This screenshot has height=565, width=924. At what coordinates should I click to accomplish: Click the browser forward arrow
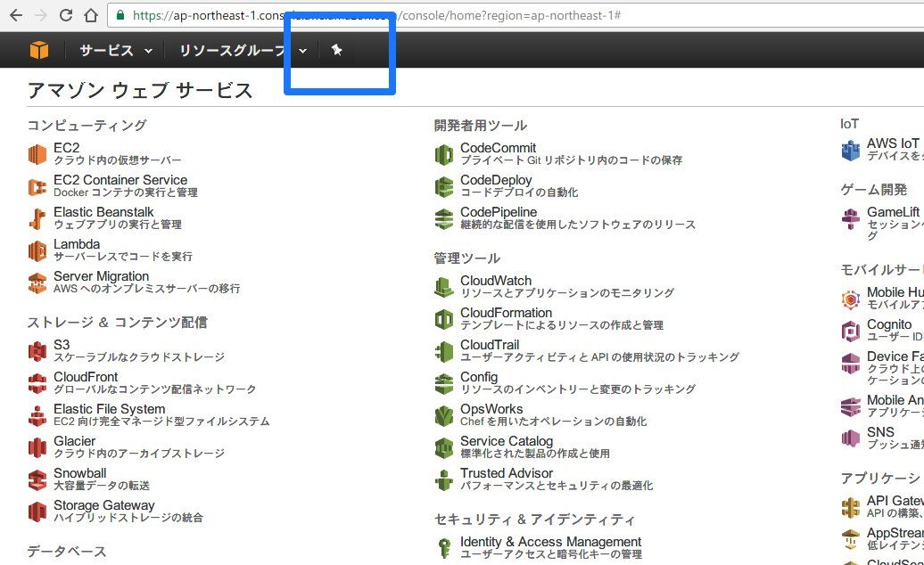pos(41,15)
